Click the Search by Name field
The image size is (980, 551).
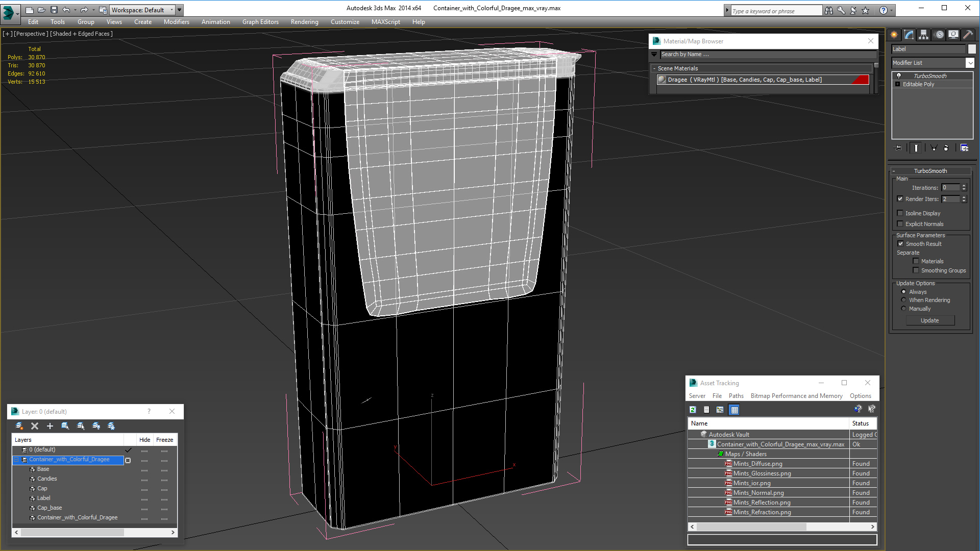pyautogui.click(x=768, y=54)
